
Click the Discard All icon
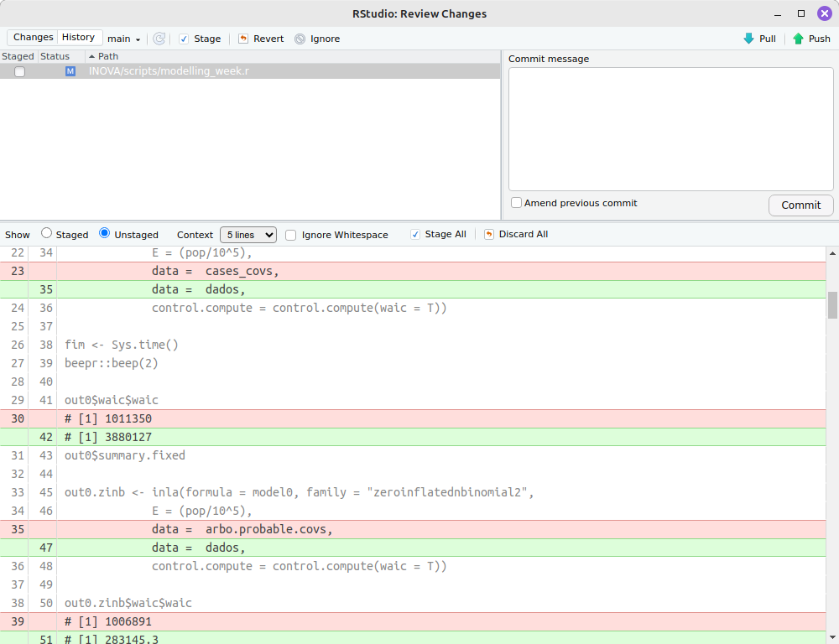pyautogui.click(x=489, y=235)
